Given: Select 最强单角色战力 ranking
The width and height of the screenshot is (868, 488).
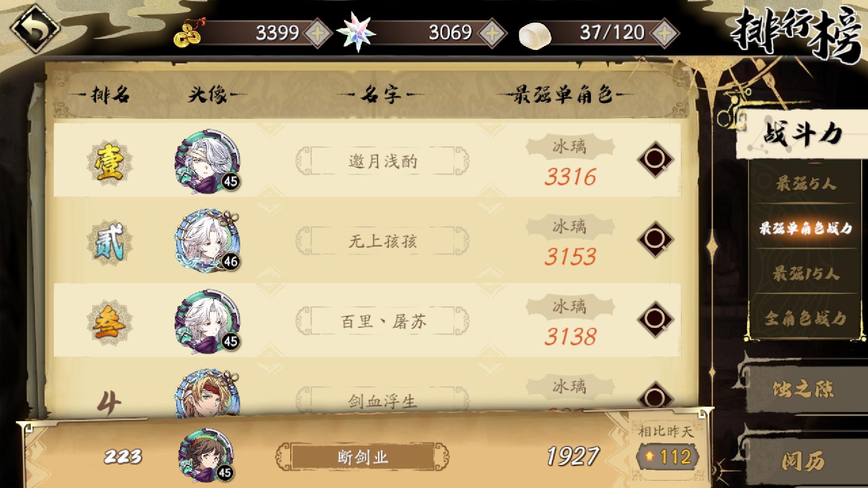Looking at the screenshot, I should click(806, 228).
